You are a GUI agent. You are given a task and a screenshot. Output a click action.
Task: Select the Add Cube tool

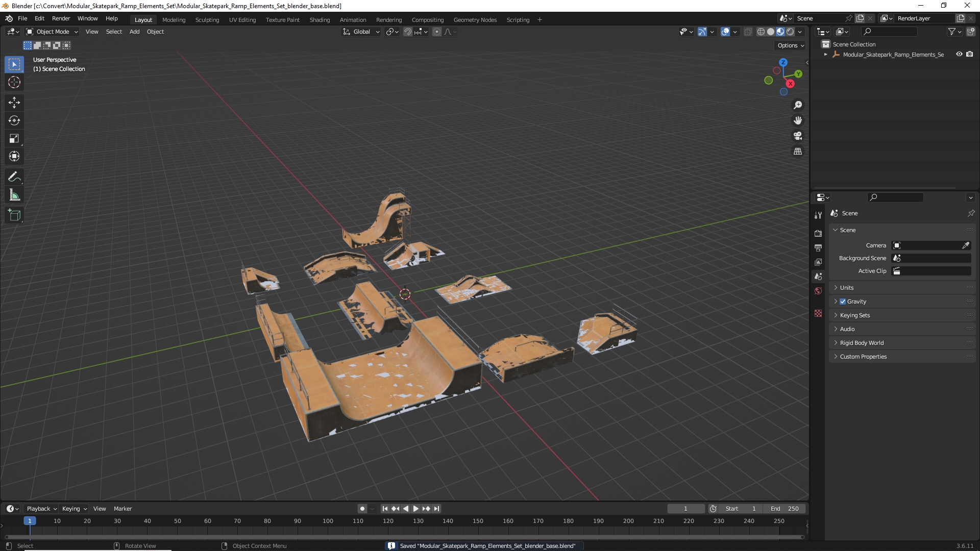14,215
